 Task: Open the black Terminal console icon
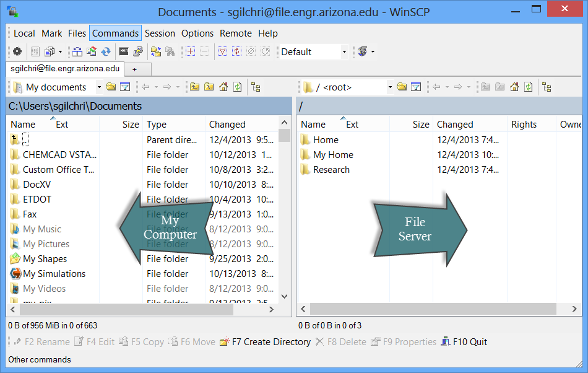click(124, 51)
